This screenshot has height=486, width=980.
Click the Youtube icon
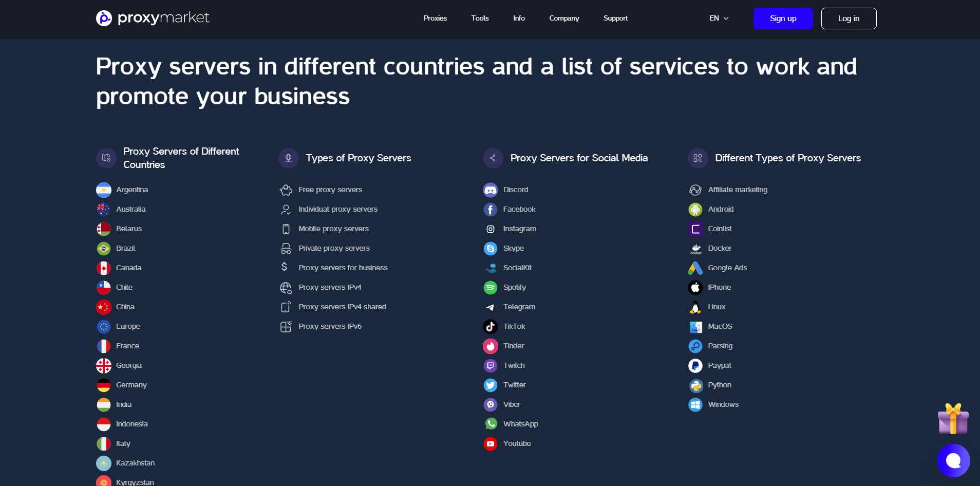[491, 444]
